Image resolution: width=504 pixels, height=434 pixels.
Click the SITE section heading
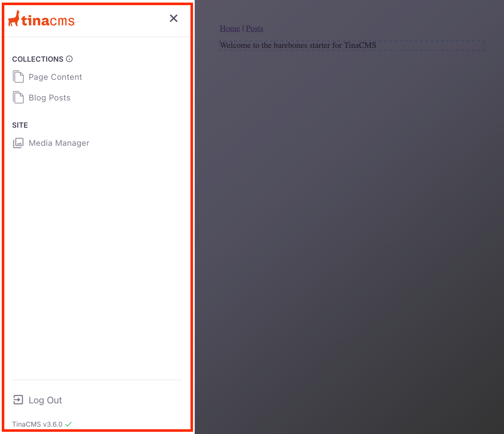click(x=20, y=125)
